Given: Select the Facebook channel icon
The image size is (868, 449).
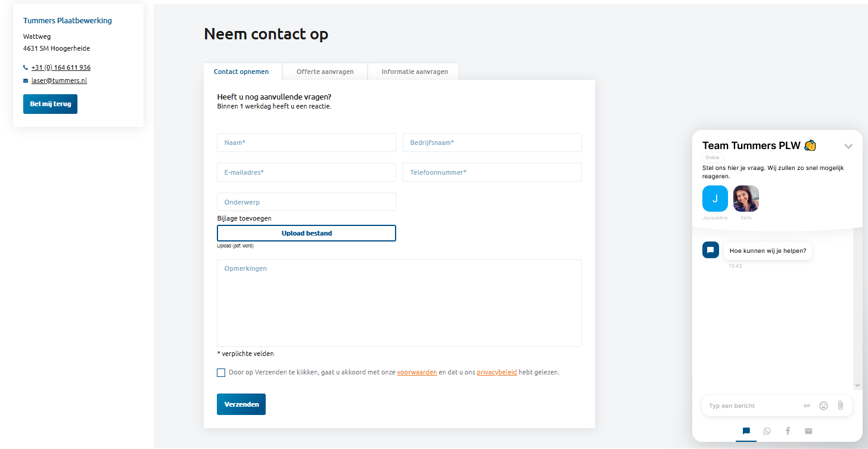Looking at the screenshot, I should click(788, 431).
